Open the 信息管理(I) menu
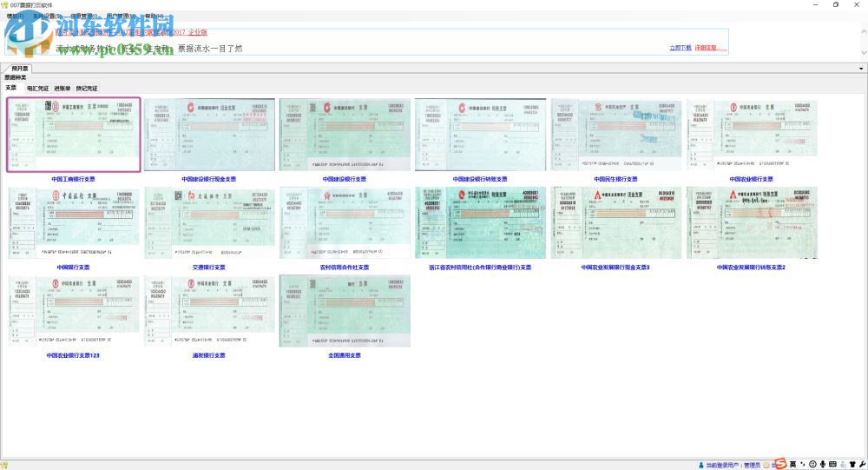This screenshot has height=470, width=868. coord(85,17)
